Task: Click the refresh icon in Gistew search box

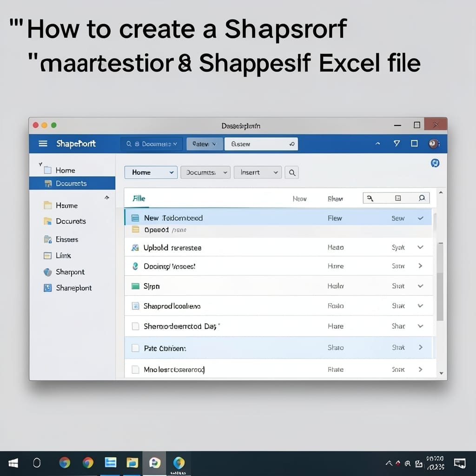Action: coord(292,144)
